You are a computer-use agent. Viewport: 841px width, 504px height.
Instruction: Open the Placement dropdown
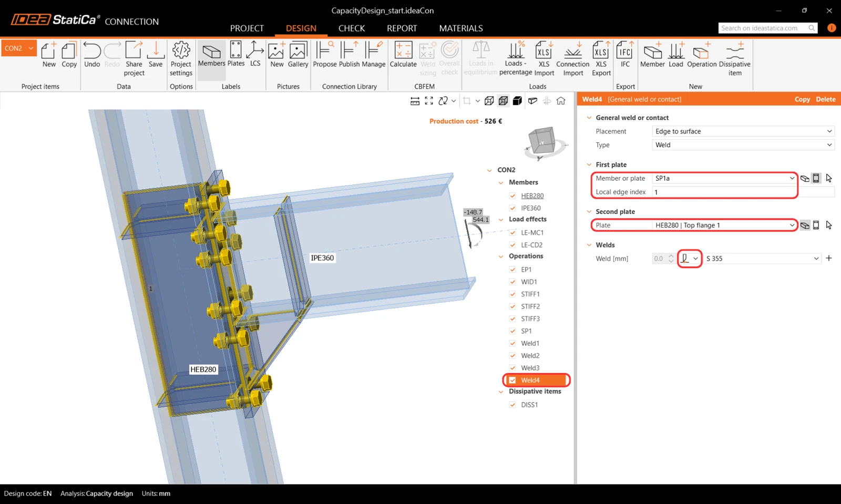coord(743,131)
